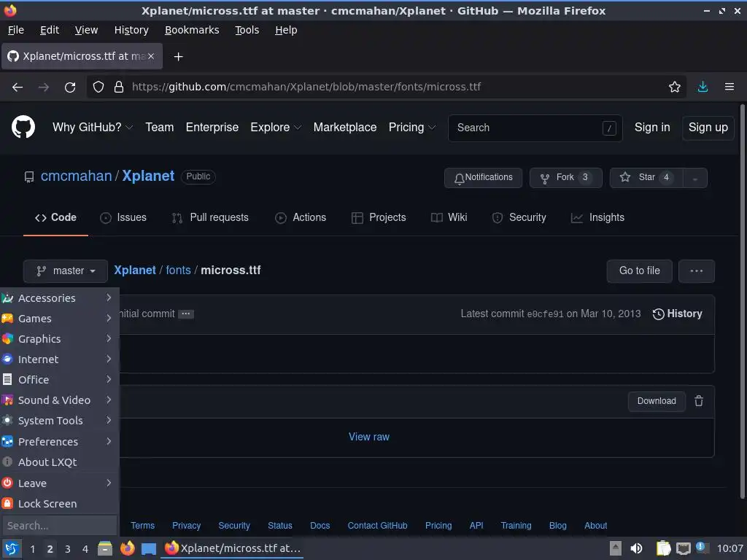Switch to virtual desktop 3
Viewport: 747px width, 560px height.
point(68,549)
